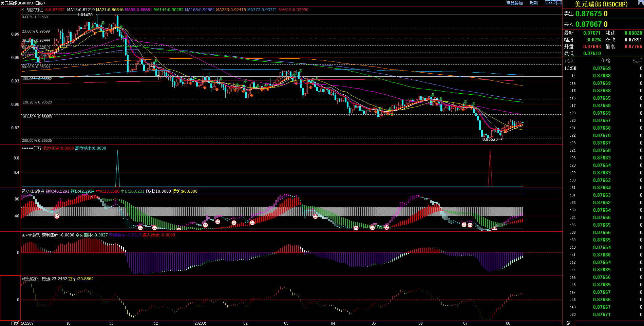Toggle the side panel layout icon
Screen dimensions: 644x326
click(559, 3)
